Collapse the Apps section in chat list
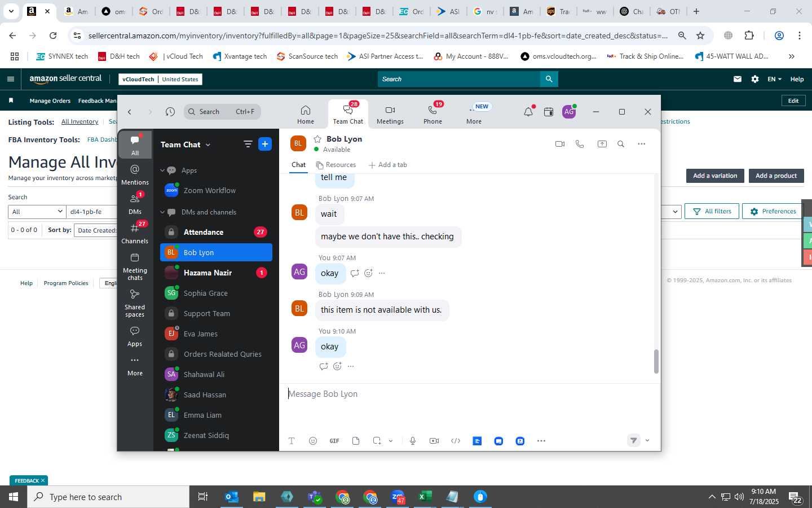Image resolution: width=812 pixels, height=508 pixels. click(162, 170)
